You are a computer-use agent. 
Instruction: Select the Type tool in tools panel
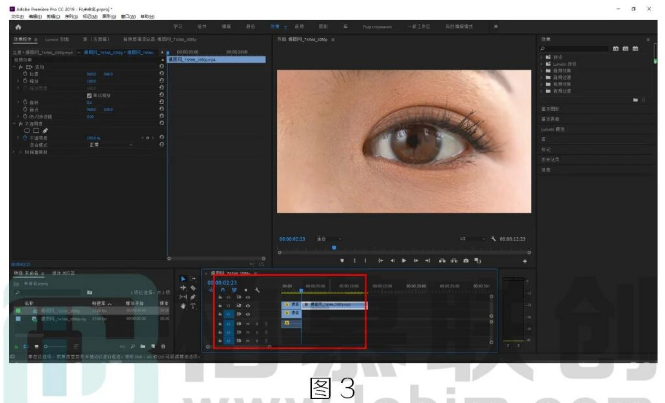194,306
